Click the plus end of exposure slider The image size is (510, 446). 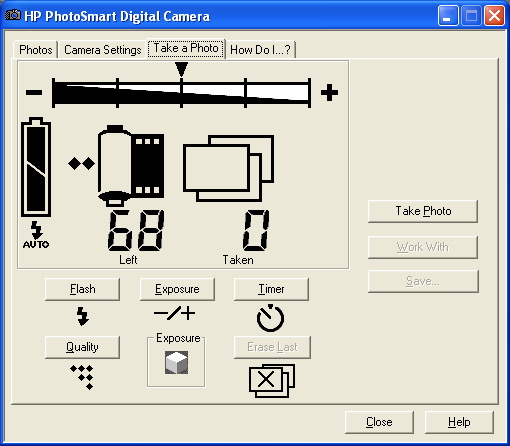[x=329, y=92]
